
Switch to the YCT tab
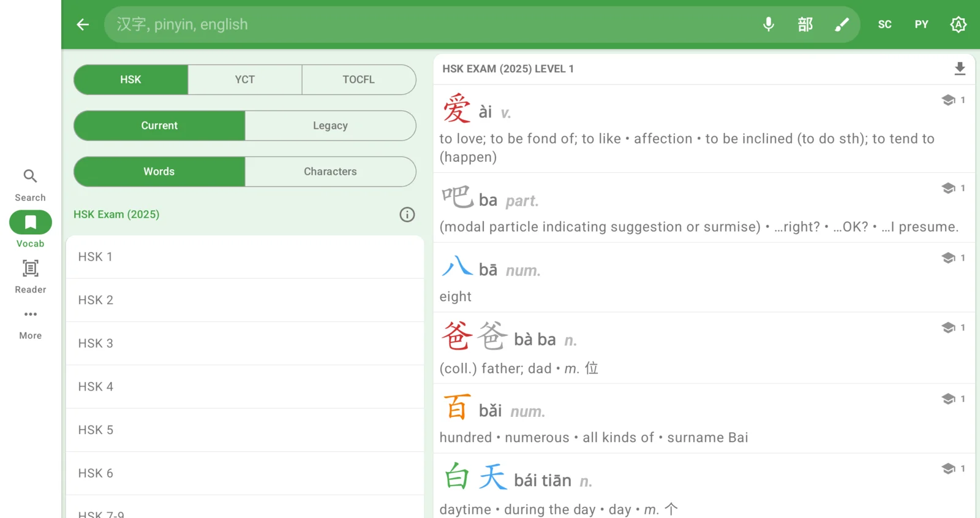tap(245, 80)
